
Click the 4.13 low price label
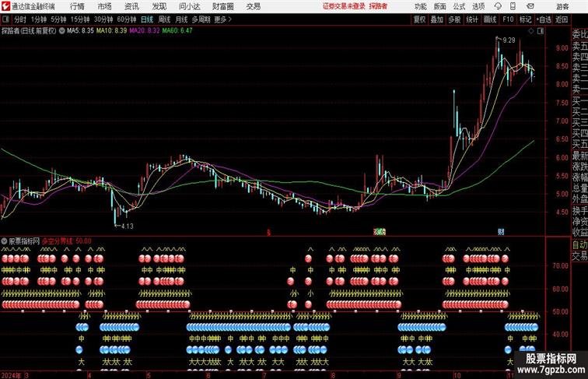point(127,226)
